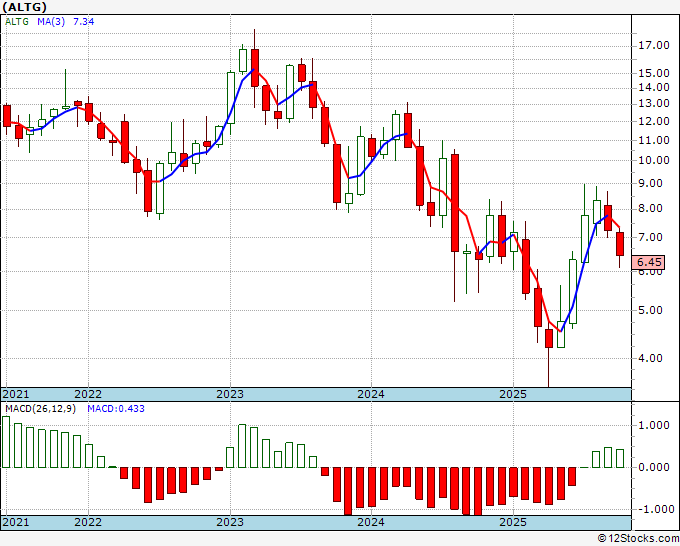Viewport: 680px width, 546px height.
Task: Click 2025 on the MACD timeline
Action: click(x=513, y=522)
